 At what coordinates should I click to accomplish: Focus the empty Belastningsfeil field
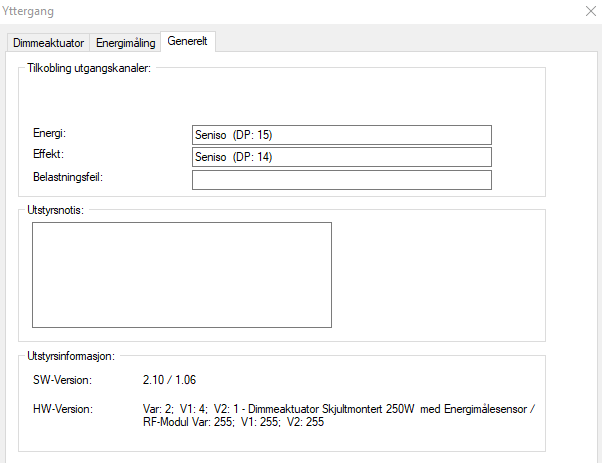click(341, 180)
